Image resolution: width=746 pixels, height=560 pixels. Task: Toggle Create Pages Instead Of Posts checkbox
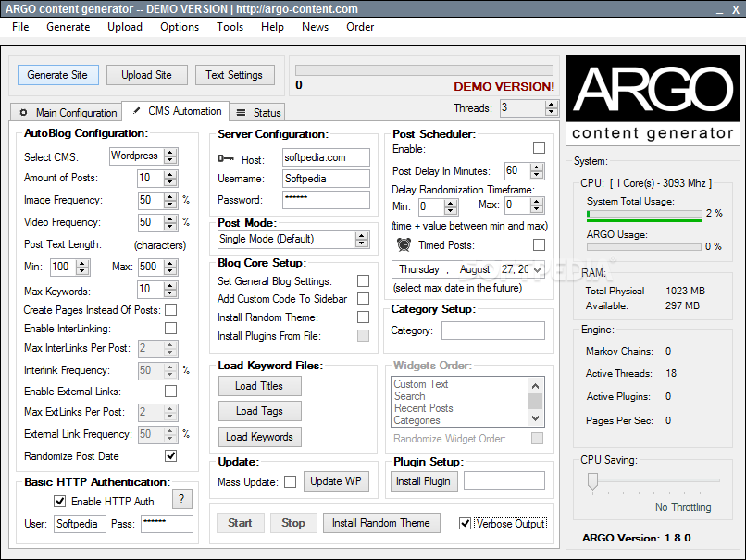(x=171, y=310)
